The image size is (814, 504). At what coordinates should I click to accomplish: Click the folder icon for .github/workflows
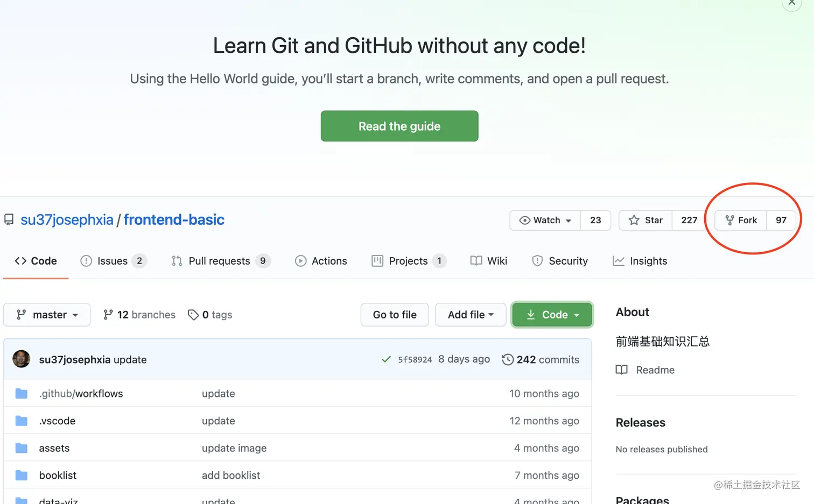22,394
